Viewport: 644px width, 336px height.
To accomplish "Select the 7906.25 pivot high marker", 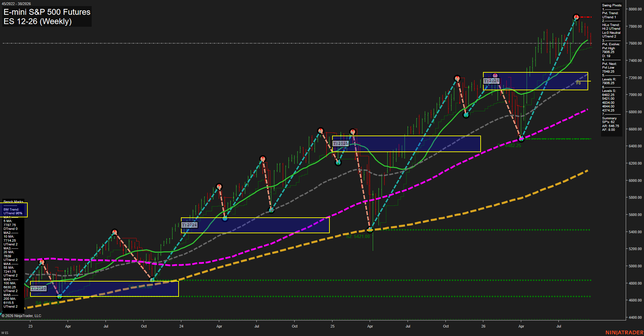I will [576, 17].
